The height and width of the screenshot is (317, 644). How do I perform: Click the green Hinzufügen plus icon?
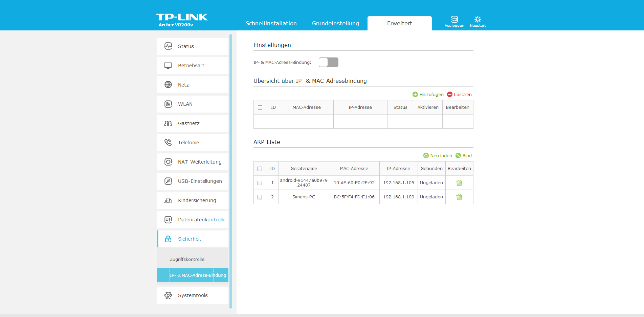pyautogui.click(x=415, y=94)
